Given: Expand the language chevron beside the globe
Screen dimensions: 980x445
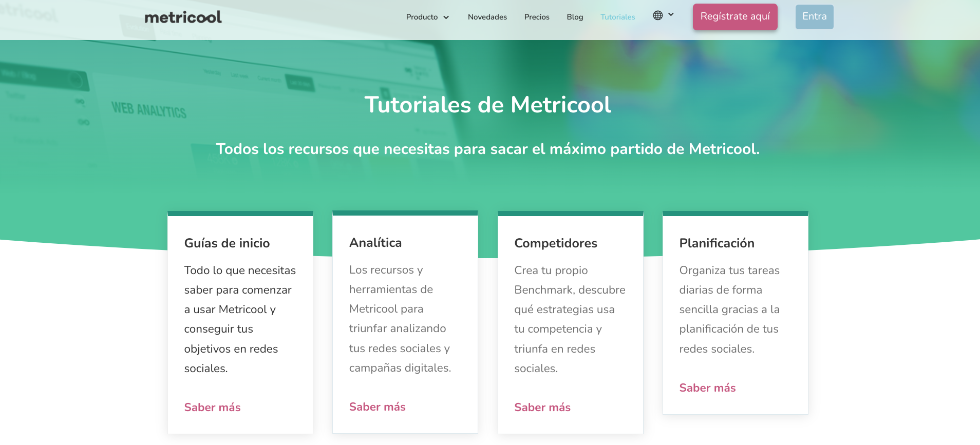Looking at the screenshot, I should 671,15.
